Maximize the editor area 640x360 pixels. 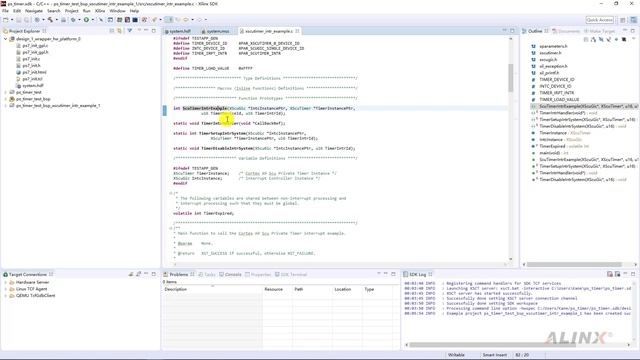[x=512, y=31]
